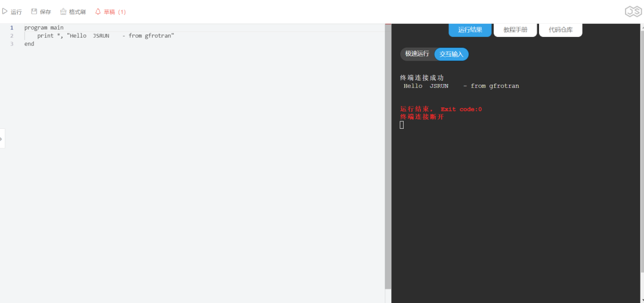Click red text 终端连接断开
Image resolution: width=644 pixels, height=303 pixels.
click(x=422, y=117)
